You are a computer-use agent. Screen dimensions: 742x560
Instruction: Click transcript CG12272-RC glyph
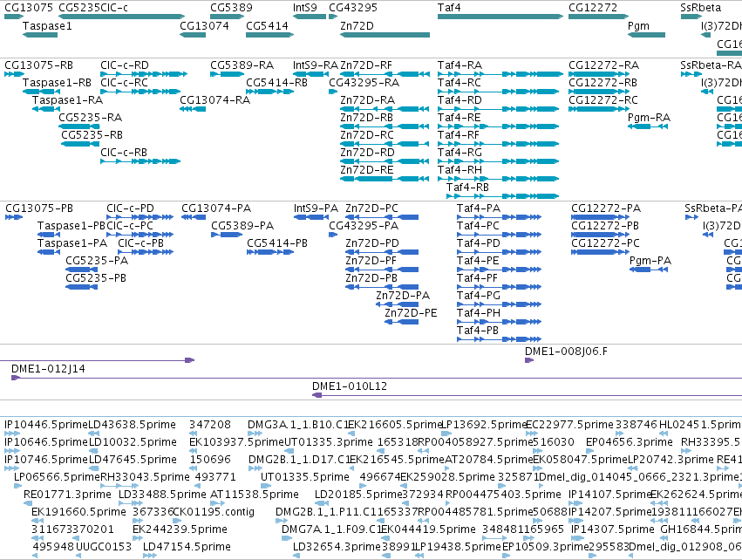[598, 109]
